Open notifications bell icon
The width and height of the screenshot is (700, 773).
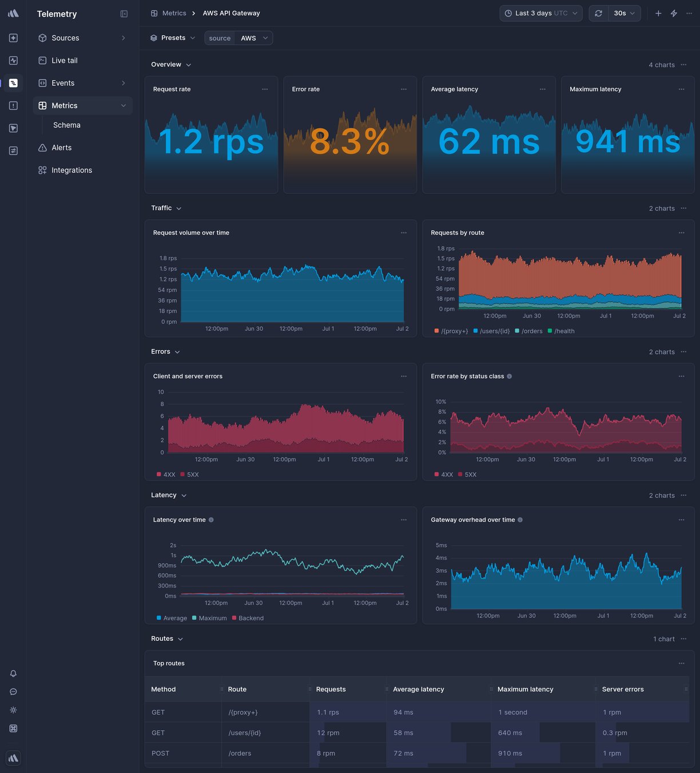[x=13, y=673]
